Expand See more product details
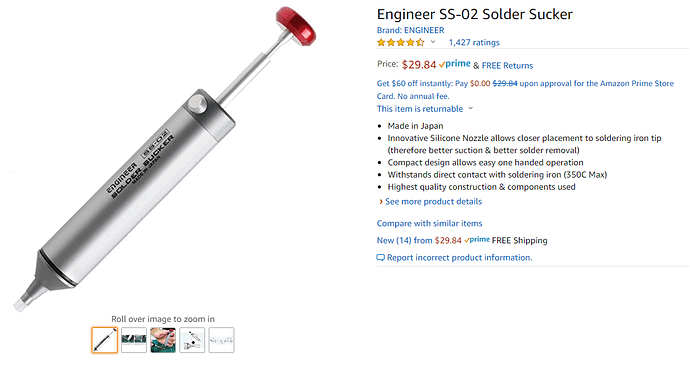 point(433,202)
